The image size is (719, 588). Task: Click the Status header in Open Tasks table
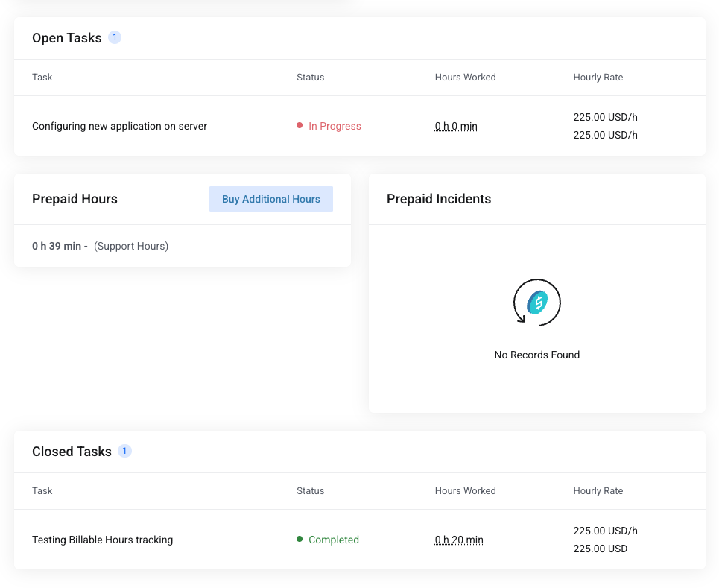click(310, 78)
